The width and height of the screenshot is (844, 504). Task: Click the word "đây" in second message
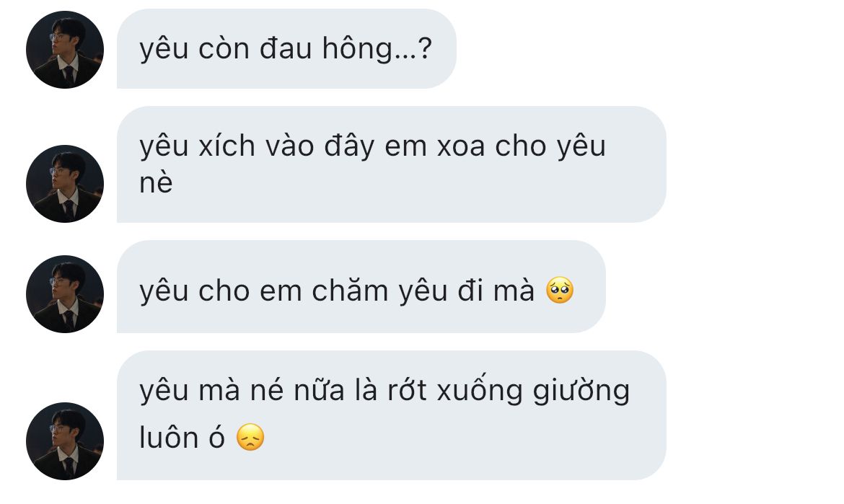point(349,147)
